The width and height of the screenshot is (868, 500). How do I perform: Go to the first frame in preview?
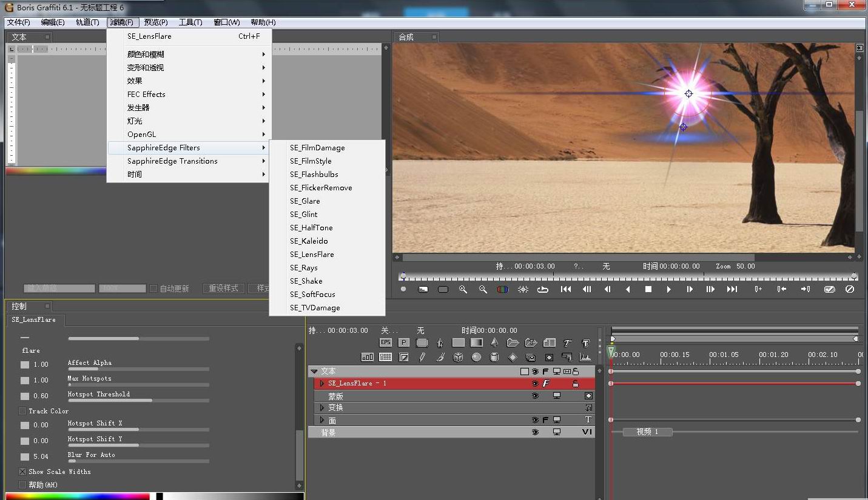click(566, 289)
